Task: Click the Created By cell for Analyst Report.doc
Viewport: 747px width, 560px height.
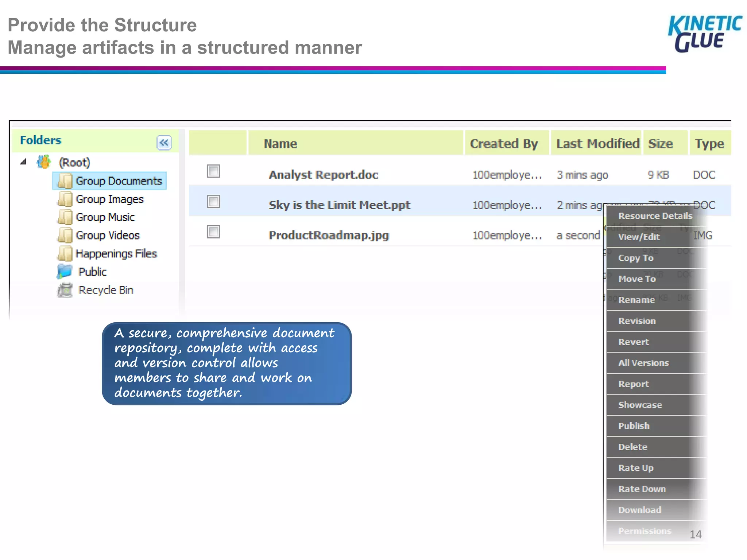Action: tap(507, 175)
